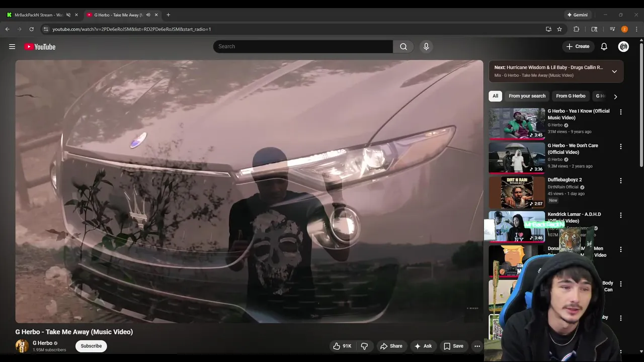Click the 1.95M subscribers text
644x362 pixels.
click(x=49, y=350)
